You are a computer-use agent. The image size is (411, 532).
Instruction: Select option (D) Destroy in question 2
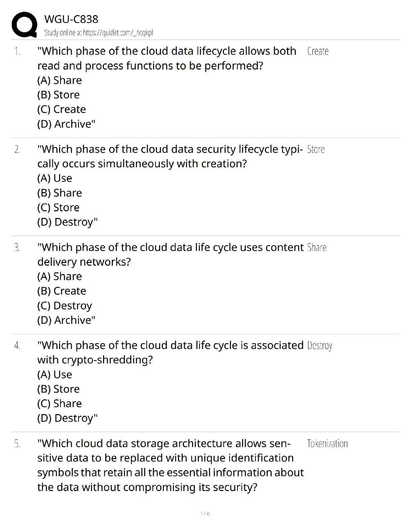(x=67, y=222)
